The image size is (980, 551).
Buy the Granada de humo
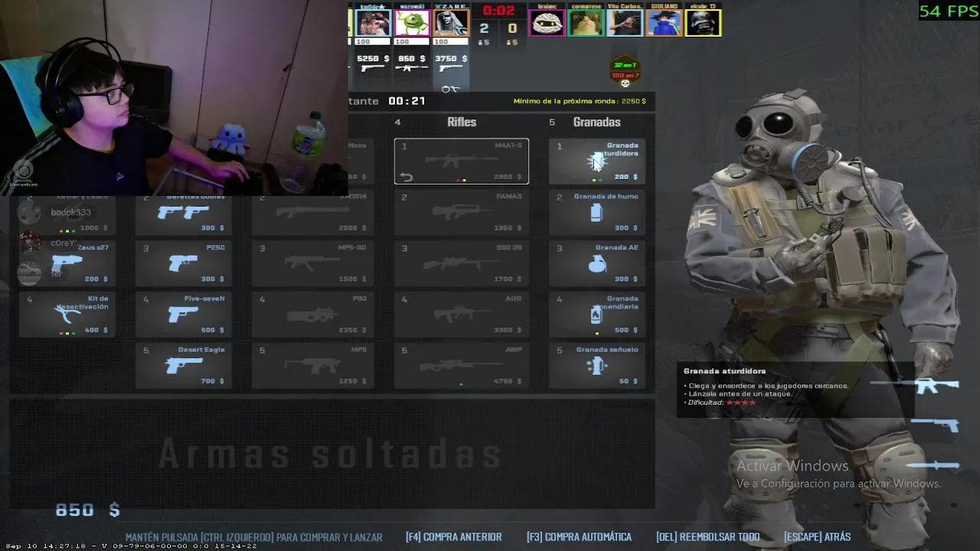pos(597,212)
